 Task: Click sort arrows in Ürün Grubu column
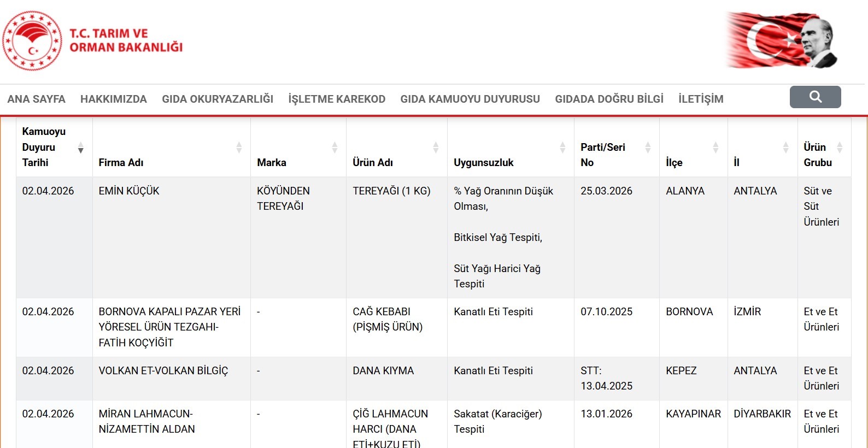(840, 148)
